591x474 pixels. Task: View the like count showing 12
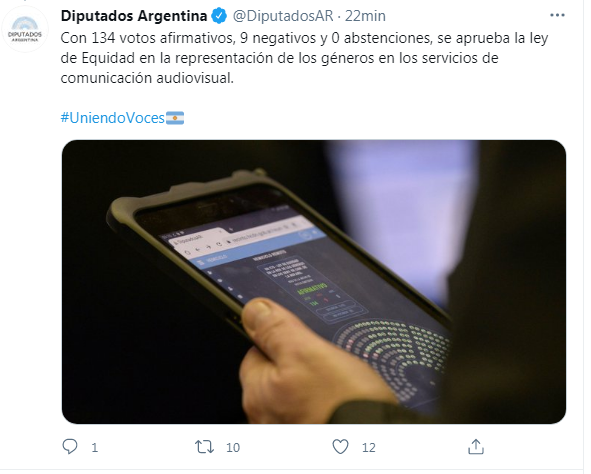tap(369, 448)
